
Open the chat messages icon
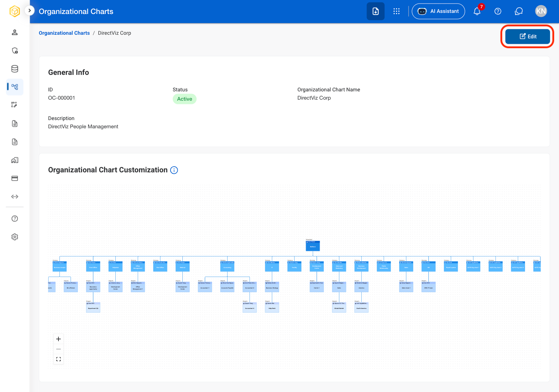[x=519, y=11]
